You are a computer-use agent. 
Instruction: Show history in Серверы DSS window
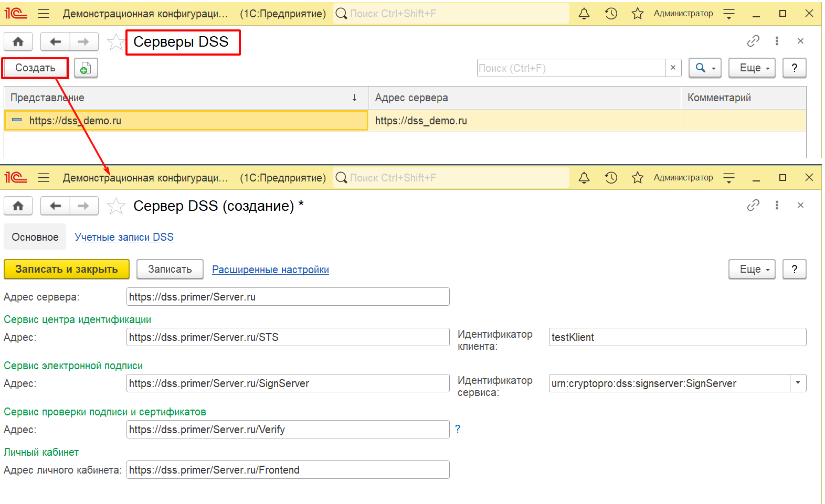[x=611, y=14]
